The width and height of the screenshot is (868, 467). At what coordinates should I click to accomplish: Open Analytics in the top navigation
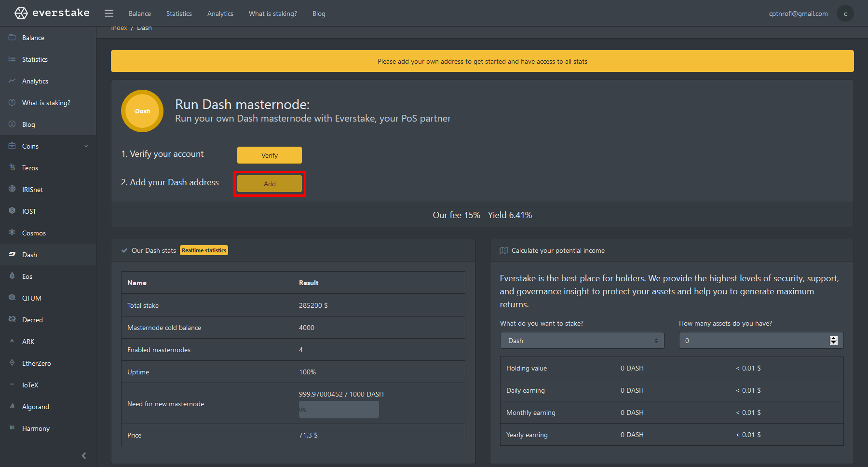coord(220,14)
